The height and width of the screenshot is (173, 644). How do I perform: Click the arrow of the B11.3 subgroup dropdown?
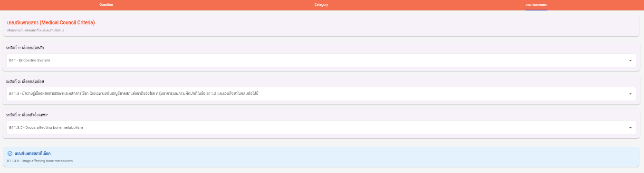[x=630, y=94]
